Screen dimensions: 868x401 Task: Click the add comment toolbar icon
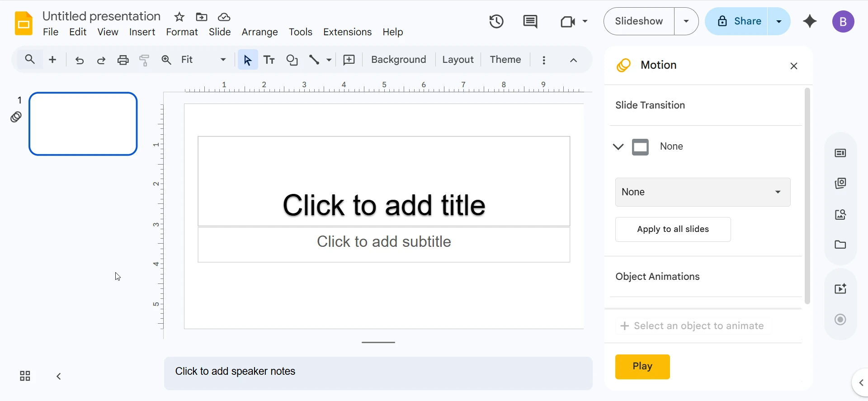point(349,60)
